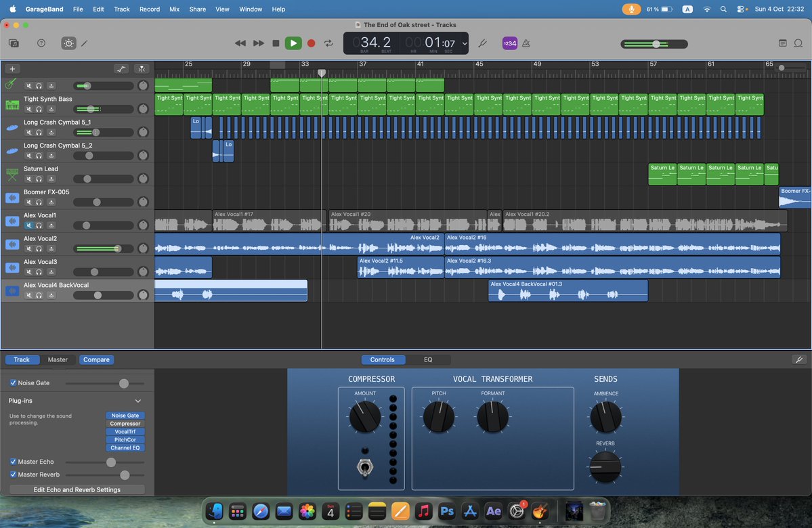Open the Noise Gate plug-in slot

[125, 416]
